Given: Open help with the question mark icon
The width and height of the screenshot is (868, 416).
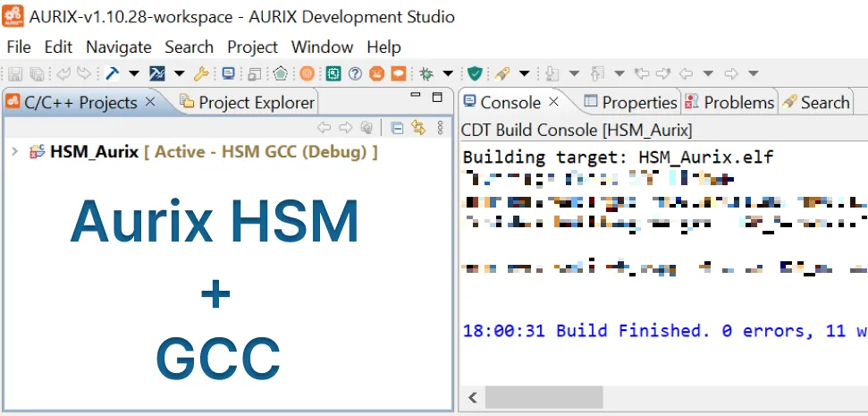Looking at the screenshot, I should click(x=355, y=73).
